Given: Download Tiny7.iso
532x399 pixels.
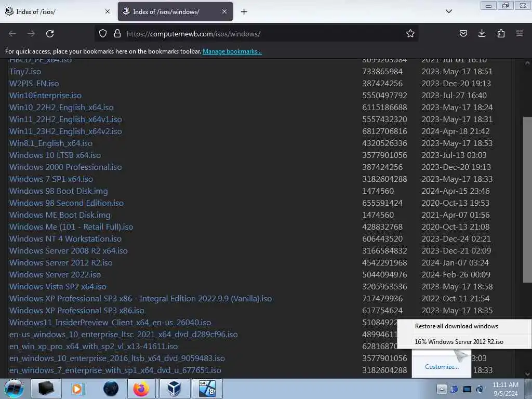Looking at the screenshot, I should [x=25, y=72].
